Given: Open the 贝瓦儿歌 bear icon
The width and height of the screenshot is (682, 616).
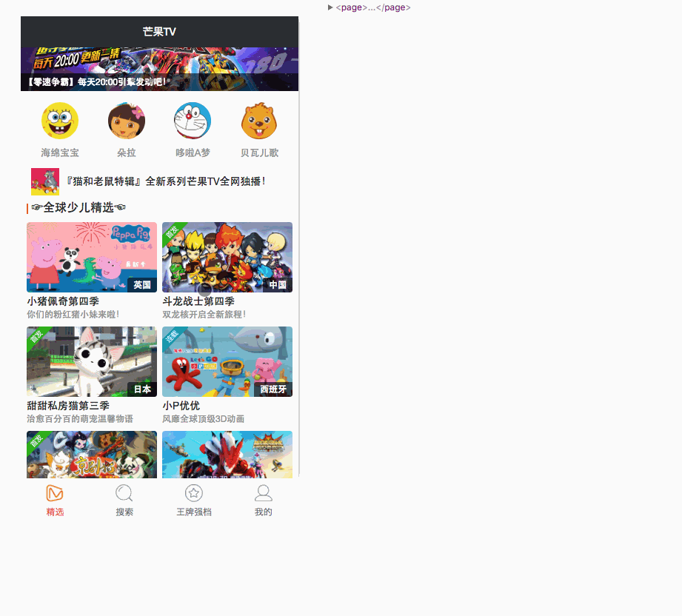Looking at the screenshot, I should (259, 121).
